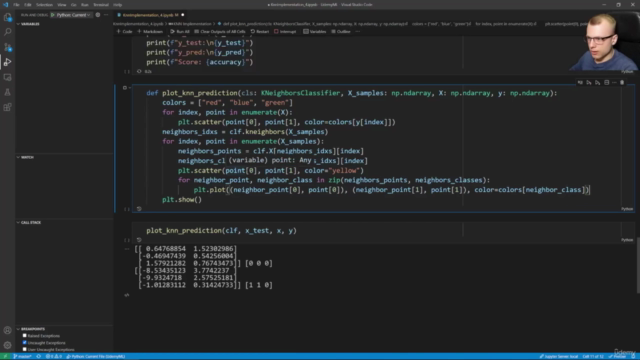Open errors and warnings count in status bar
Screen dimensions: 640x360
53,356
